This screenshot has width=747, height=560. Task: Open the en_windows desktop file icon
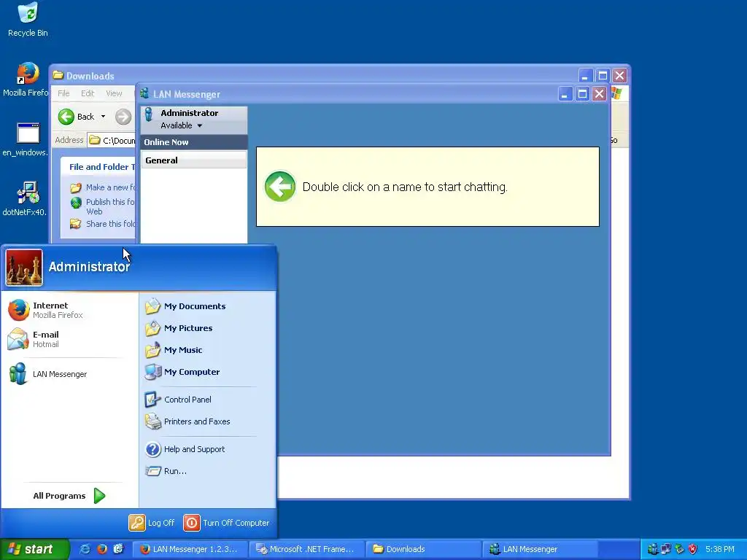tap(27, 139)
